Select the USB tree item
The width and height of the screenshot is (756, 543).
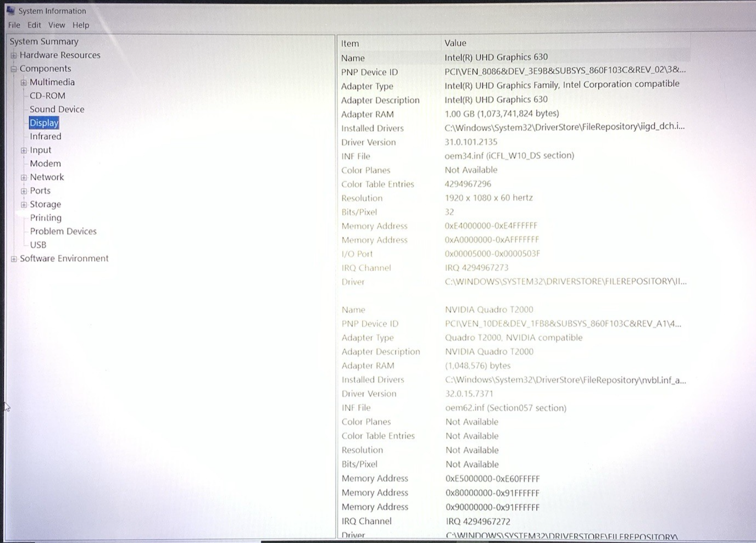(x=38, y=245)
